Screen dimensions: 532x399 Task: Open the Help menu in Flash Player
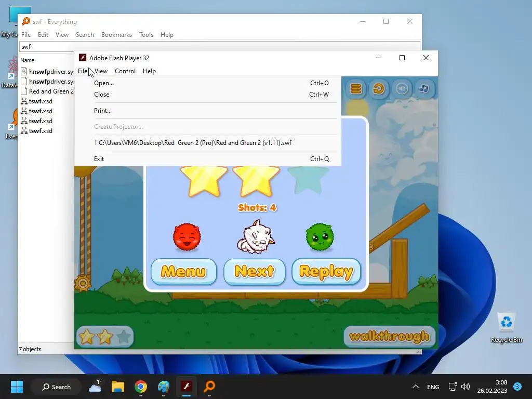(x=149, y=71)
